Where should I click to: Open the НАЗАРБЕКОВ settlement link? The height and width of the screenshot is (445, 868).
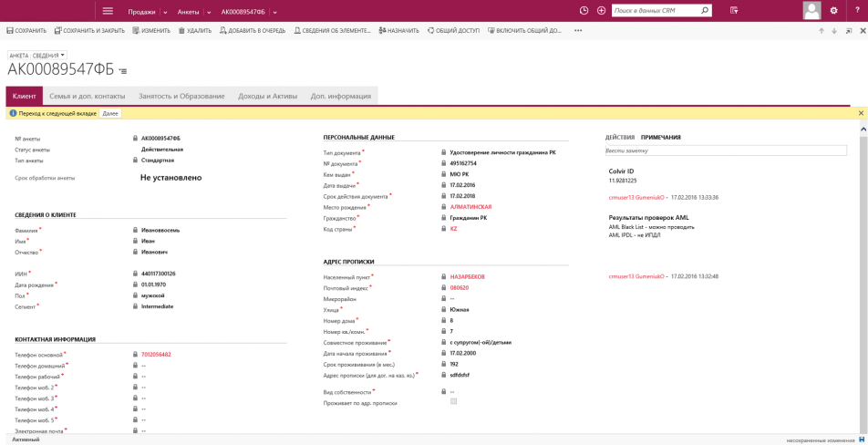click(467, 277)
